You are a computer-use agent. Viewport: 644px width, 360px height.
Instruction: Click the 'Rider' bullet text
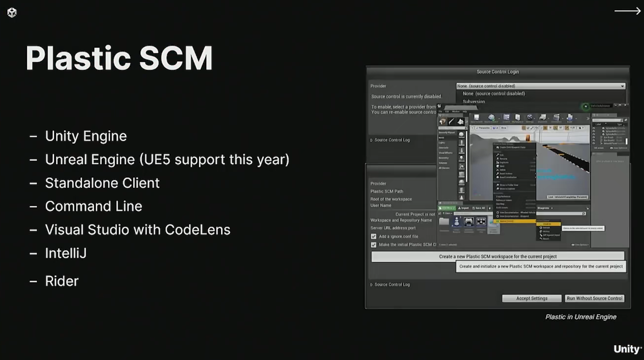tap(62, 281)
